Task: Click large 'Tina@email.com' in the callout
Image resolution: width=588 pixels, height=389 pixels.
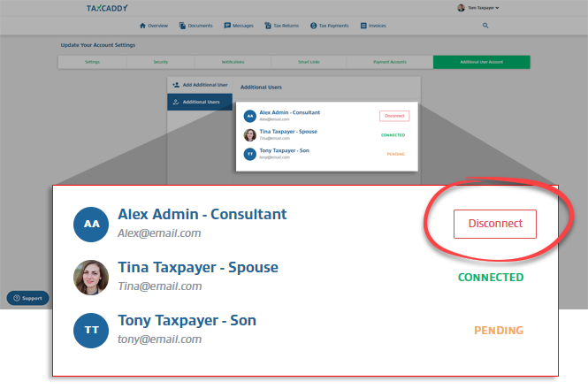Action: (x=160, y=286)
